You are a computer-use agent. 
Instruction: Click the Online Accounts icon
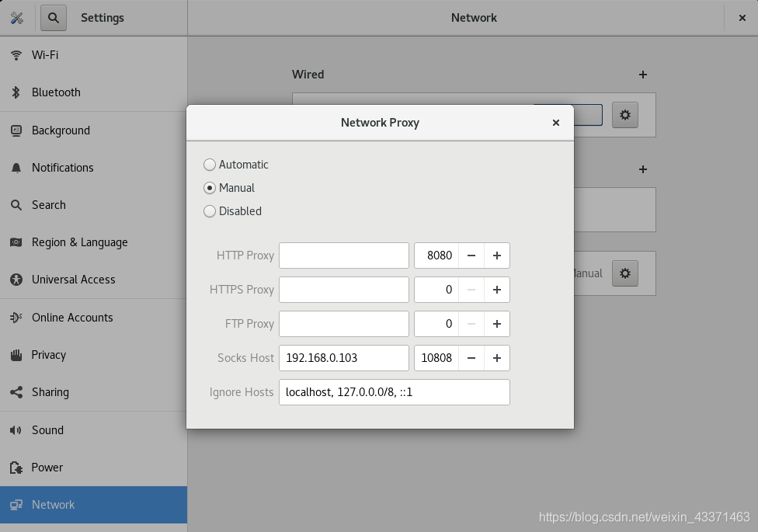16,318
